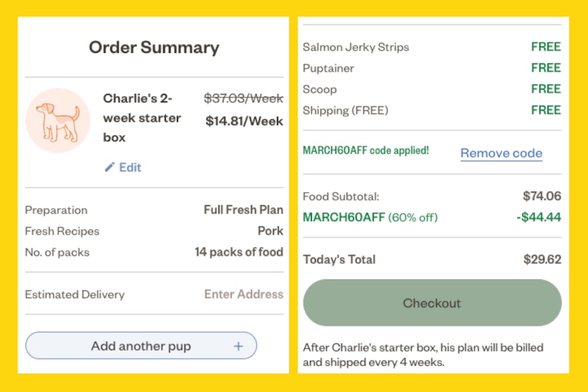This screenshot has width=588, height=392.
Task: Add another pup to the order
Action: pyautogui.click(x=141, y=346)
